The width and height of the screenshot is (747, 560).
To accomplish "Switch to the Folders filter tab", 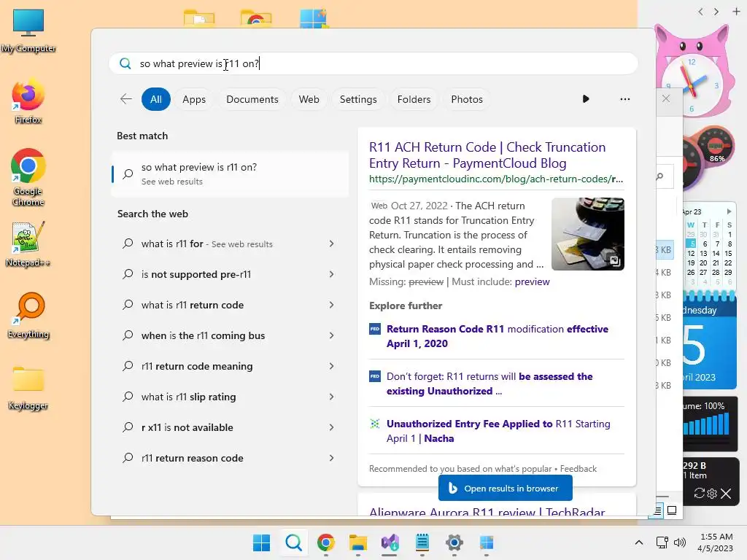I will tap(414, 99).
